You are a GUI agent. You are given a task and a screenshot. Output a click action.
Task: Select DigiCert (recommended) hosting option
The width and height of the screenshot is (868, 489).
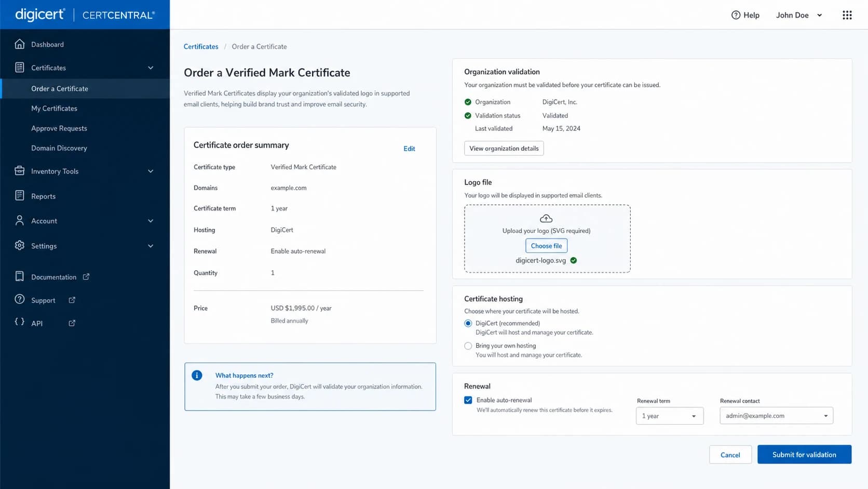[468, 323]
